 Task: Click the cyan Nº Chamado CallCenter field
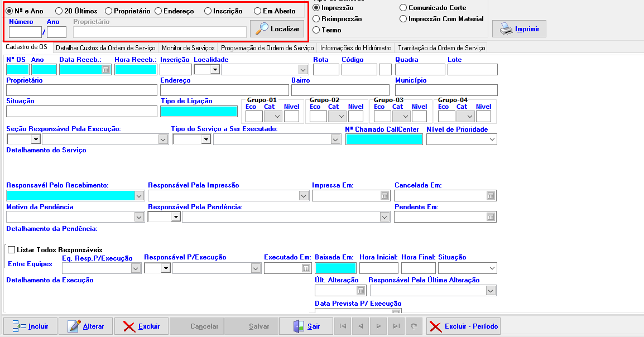coord(384,139)
